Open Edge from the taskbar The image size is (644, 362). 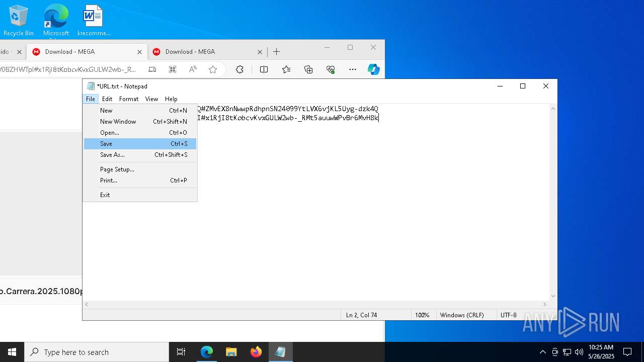(x=207, y=352)
